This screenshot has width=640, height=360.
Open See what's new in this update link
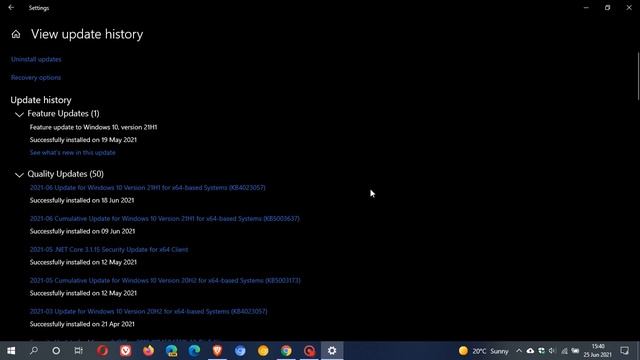[73, 152]
